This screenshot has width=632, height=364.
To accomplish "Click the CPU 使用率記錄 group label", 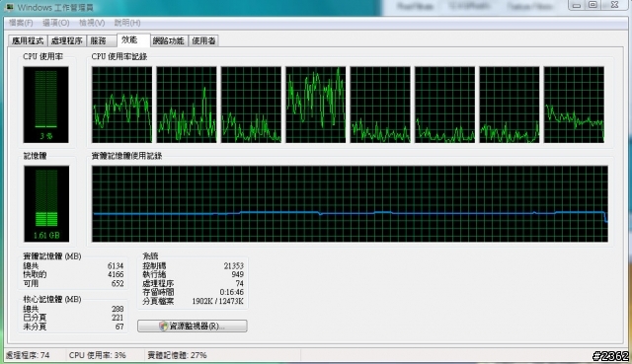I will click(119, 56).
